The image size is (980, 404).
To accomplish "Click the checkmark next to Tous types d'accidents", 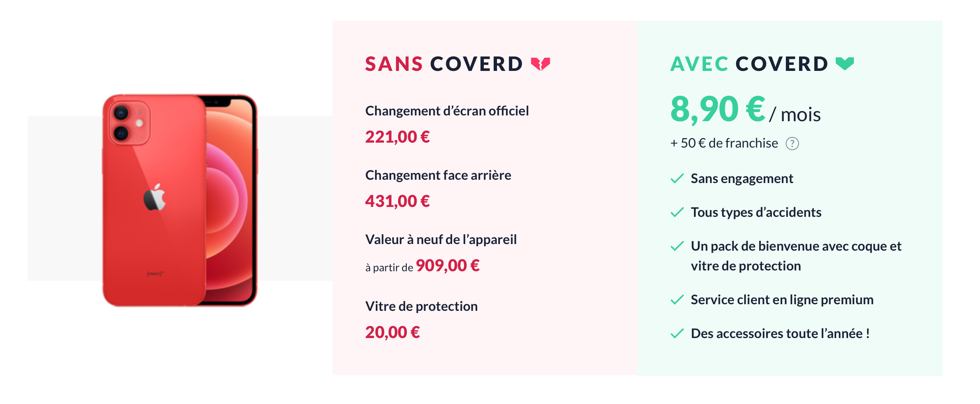I will [677, 212].
